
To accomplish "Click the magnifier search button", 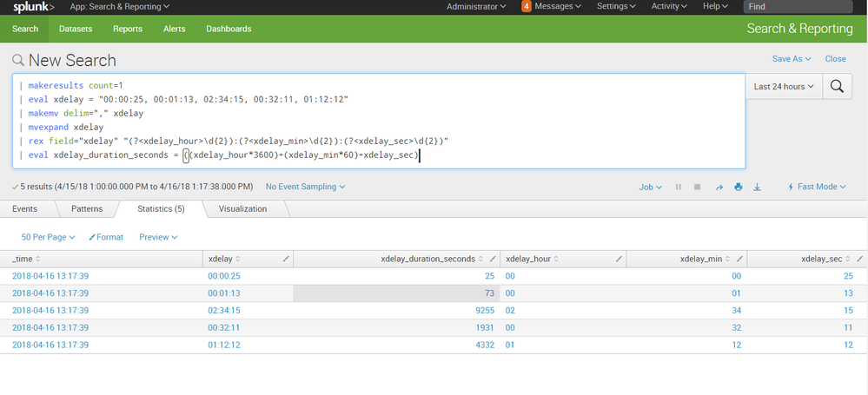I will [837, 86].
